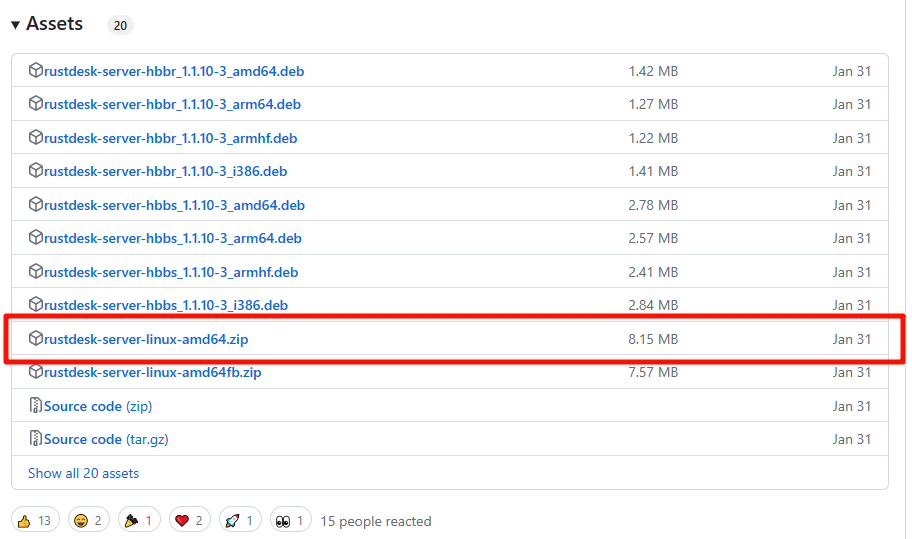Download rustdesk-server-linux-amd64.zip
The image size is (912, 539).
tap(146, 339)
